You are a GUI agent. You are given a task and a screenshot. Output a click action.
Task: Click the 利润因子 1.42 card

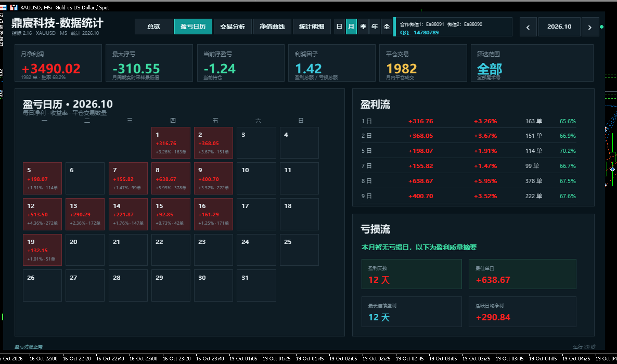332,63
